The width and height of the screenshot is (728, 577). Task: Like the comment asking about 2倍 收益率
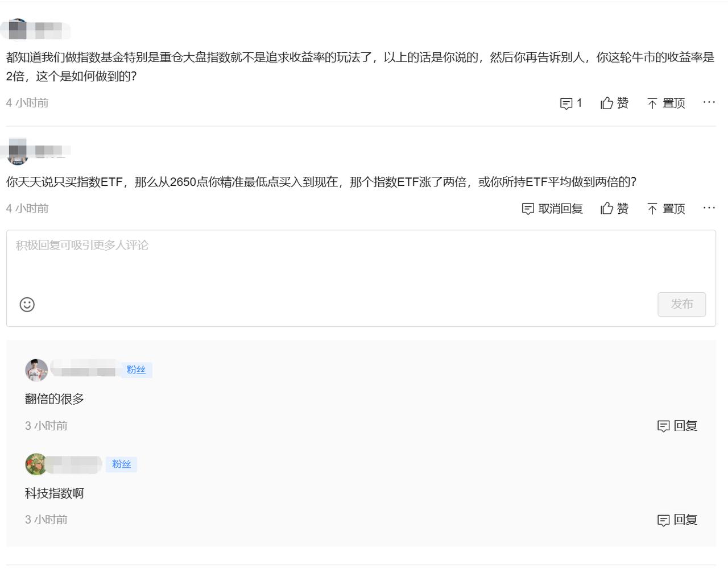[614, 103]
